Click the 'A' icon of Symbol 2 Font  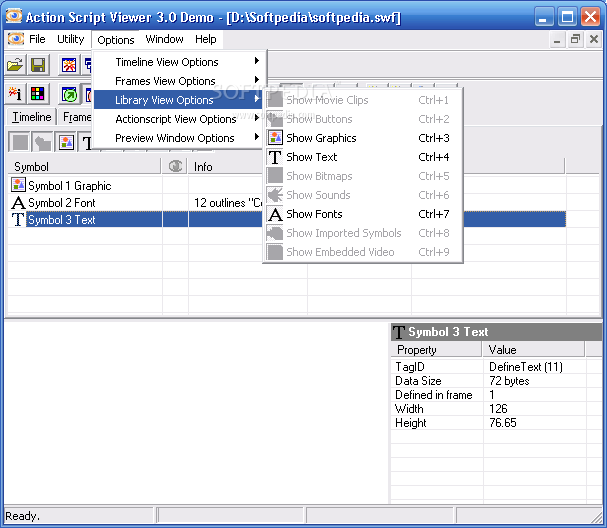click(18, 202)
